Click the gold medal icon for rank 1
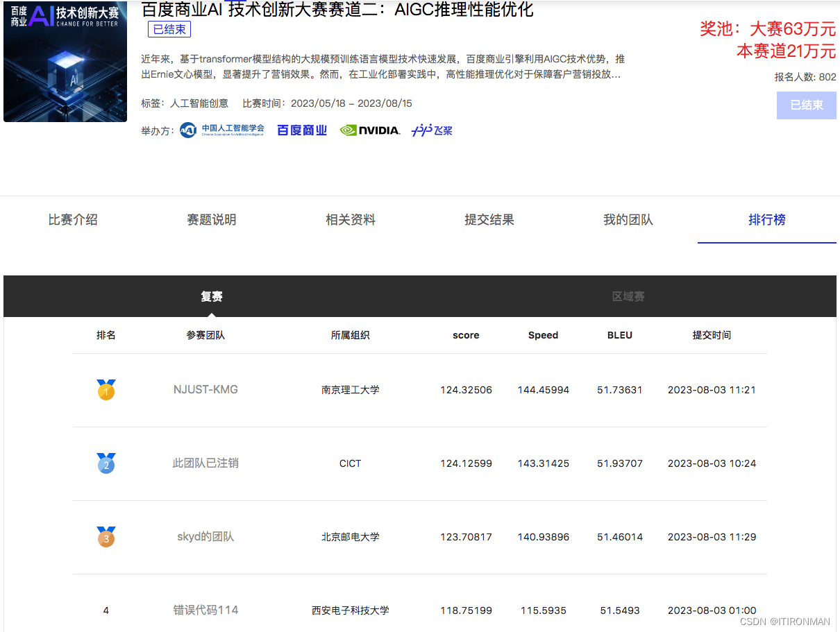 pyautogui.click(x=106, y=390)
